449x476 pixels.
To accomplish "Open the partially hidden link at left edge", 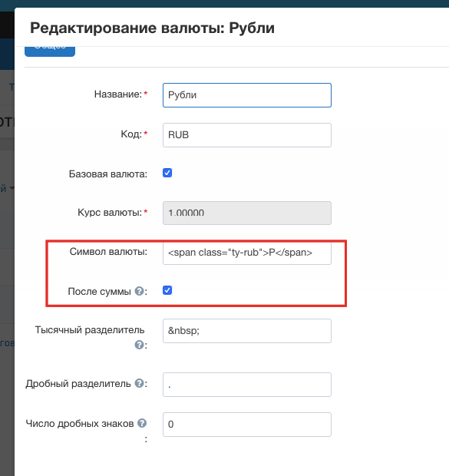I will pos(7,343).
